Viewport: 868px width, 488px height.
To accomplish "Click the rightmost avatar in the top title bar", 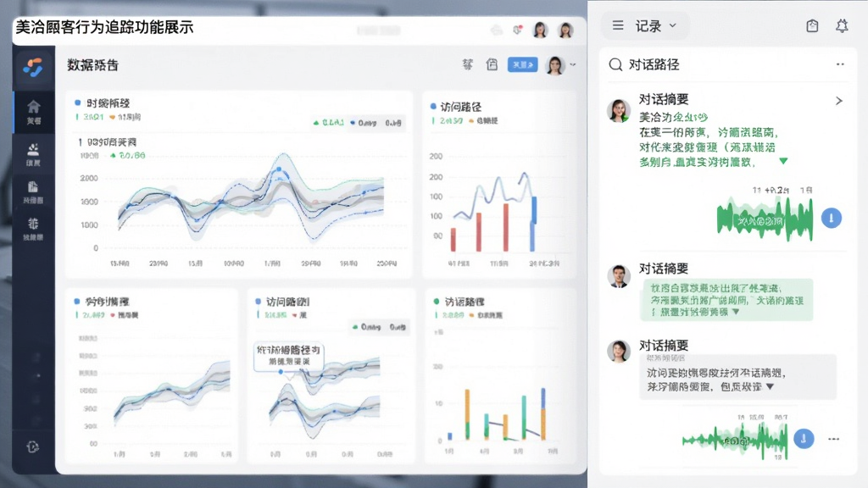I will click(x=565, y=30).
